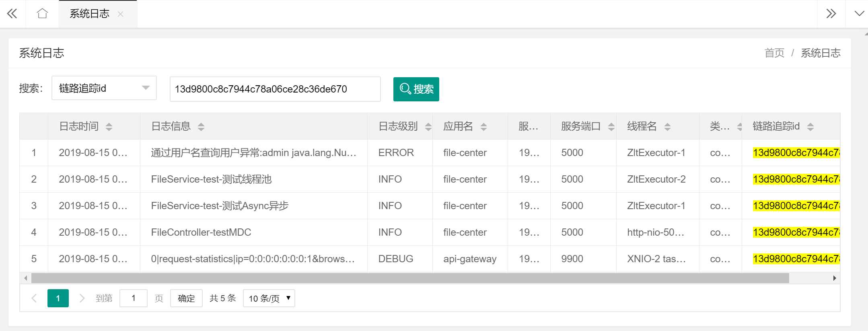Expand the tab options chevron menu
Image resolution: width=868 pixels, height=331 pixels.
coord(859,14)
